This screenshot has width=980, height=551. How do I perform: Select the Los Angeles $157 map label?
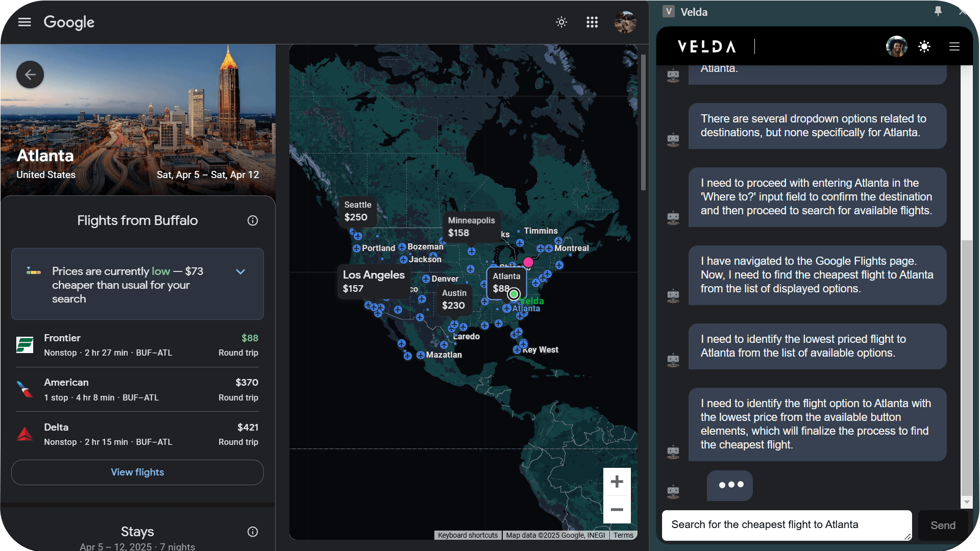coord(374,281)
